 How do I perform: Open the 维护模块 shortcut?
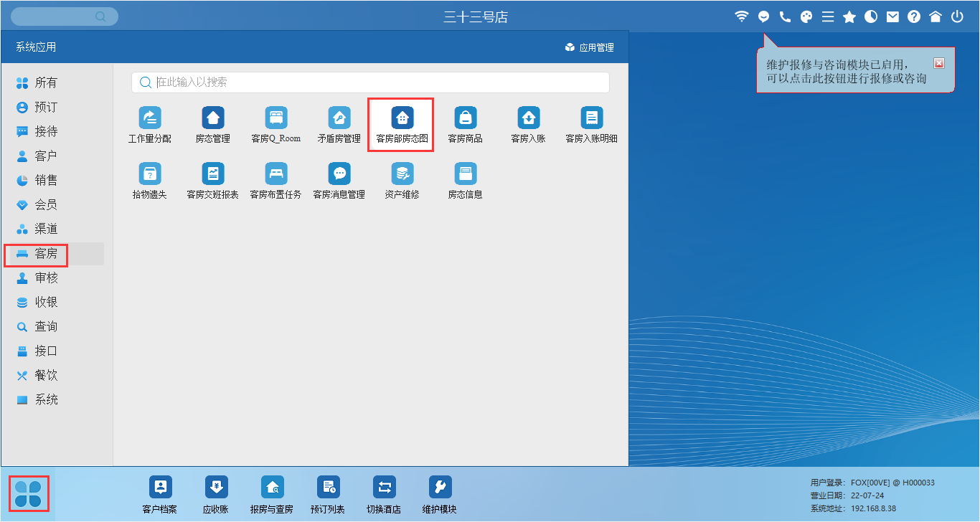440,495
